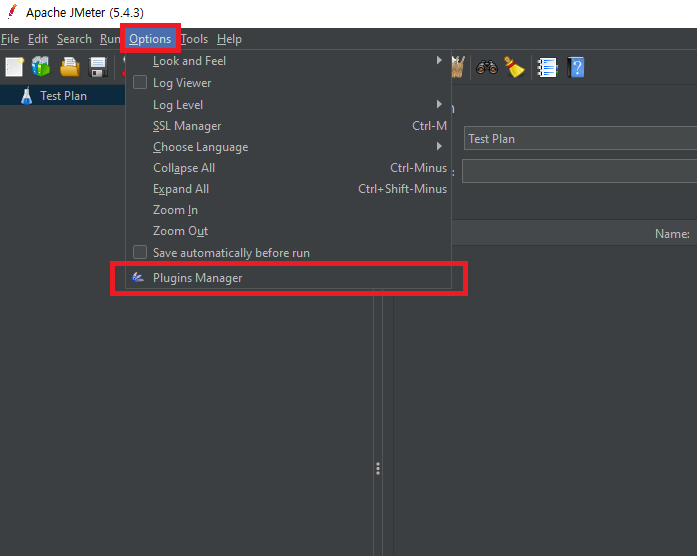
Task: Click the Plugins Manager feather icon
Action: coord(138,277)
